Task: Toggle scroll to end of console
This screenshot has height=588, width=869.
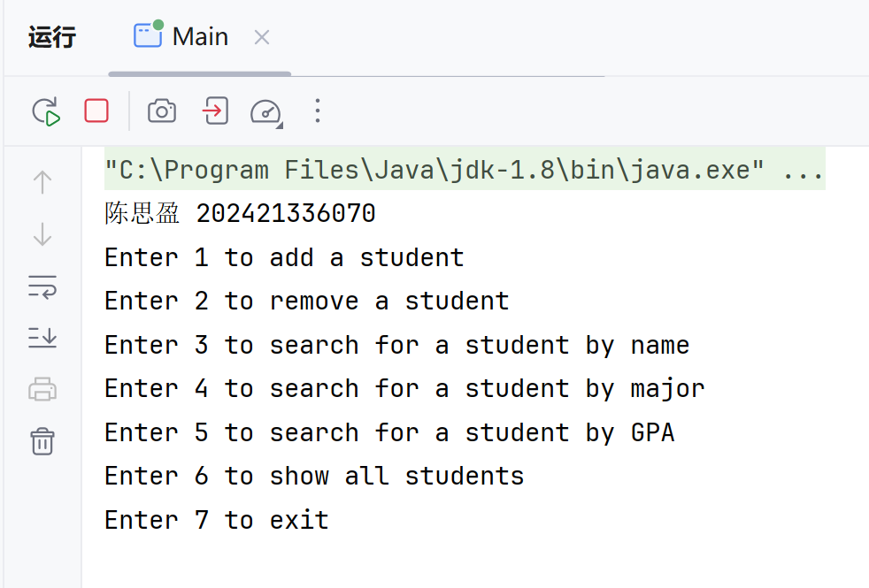Action: [x=42, y=337]
